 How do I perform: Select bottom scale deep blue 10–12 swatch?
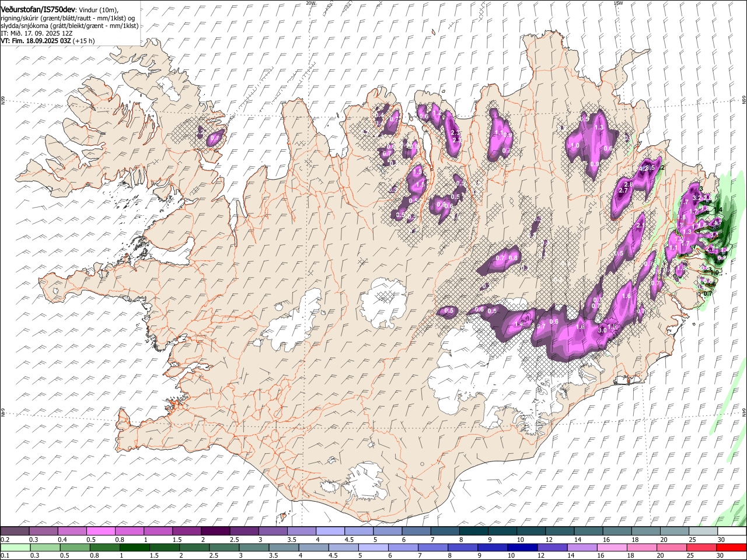[x=522, y=547]
